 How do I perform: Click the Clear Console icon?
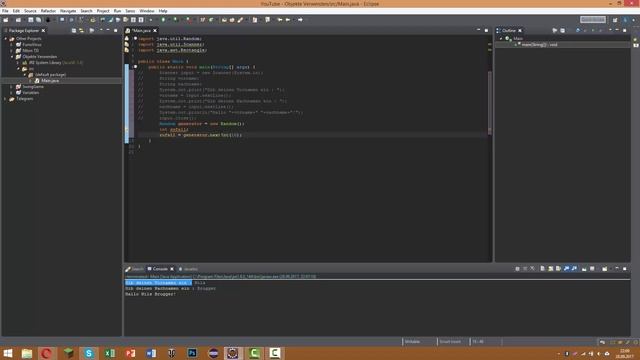[x=542, y=269]
